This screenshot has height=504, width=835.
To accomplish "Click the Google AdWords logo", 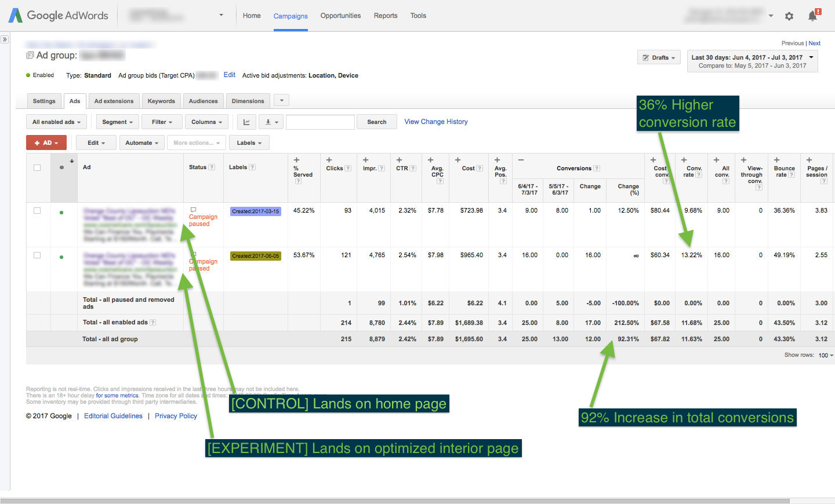I will point(59,16).
